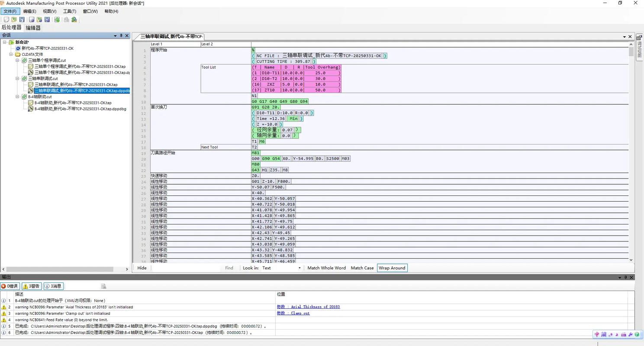
Task: Click the copy output icon in 输出 panel
Action: point(103,286)
